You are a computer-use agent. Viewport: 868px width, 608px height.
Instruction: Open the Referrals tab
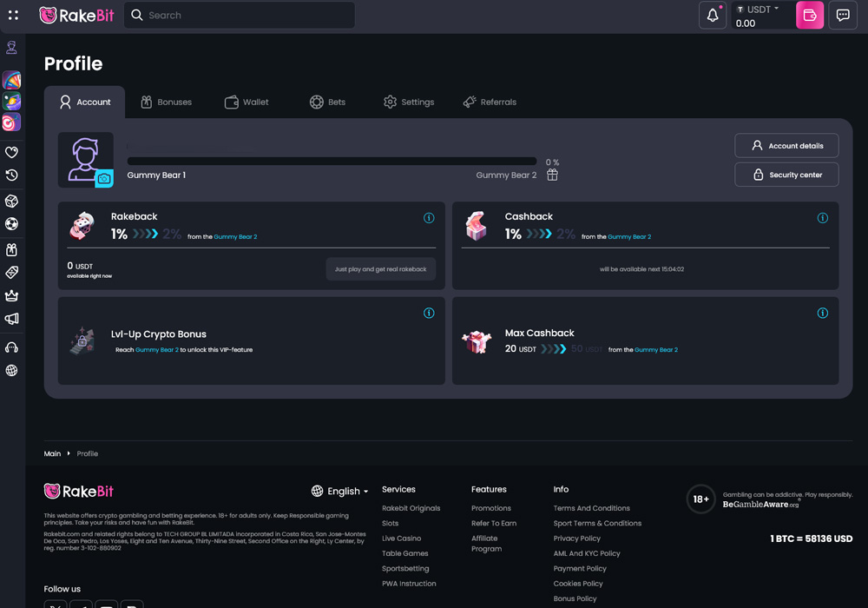point(490,102)
